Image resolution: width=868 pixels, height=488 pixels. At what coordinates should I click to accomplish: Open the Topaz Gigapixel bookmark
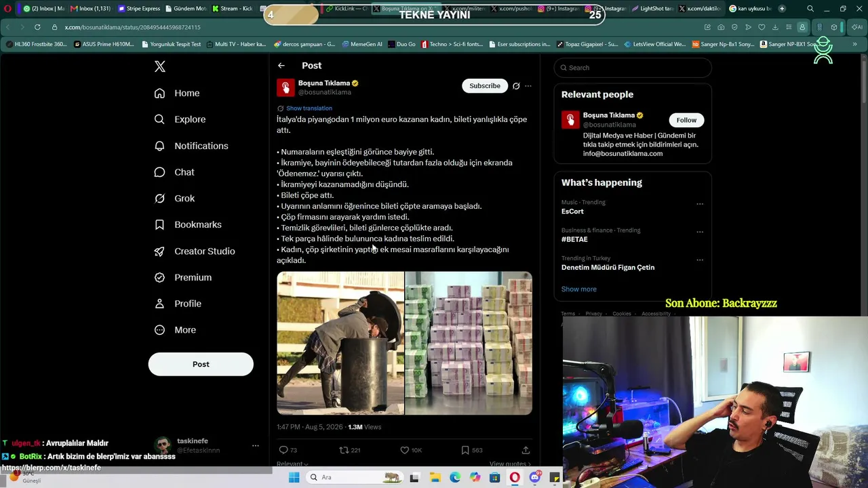tap(587, 44)
